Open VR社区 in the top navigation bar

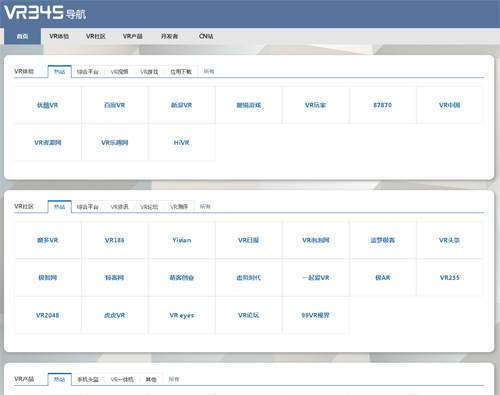[x=96, y=36]
